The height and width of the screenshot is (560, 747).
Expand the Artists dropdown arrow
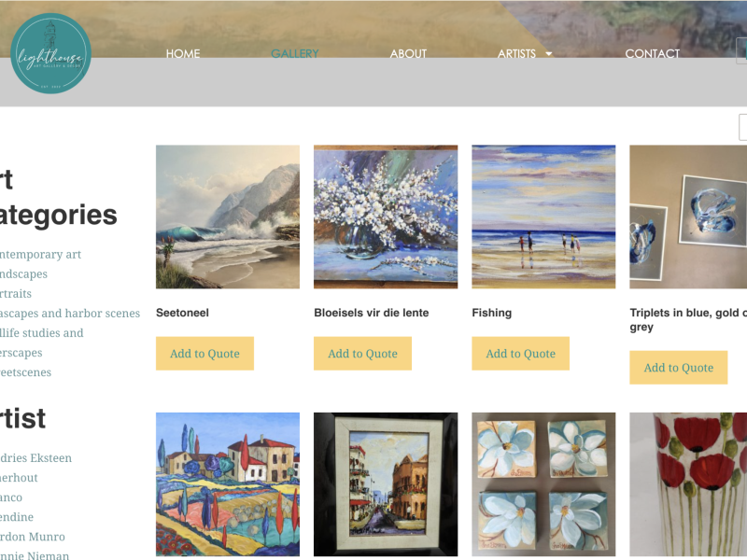click(549, 54)
